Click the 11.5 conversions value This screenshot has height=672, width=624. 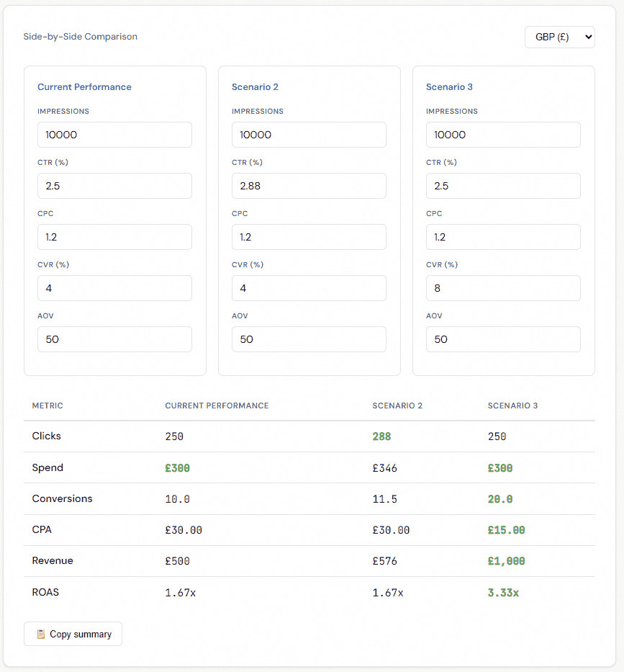pyautogui.click(x=384, y=499)
